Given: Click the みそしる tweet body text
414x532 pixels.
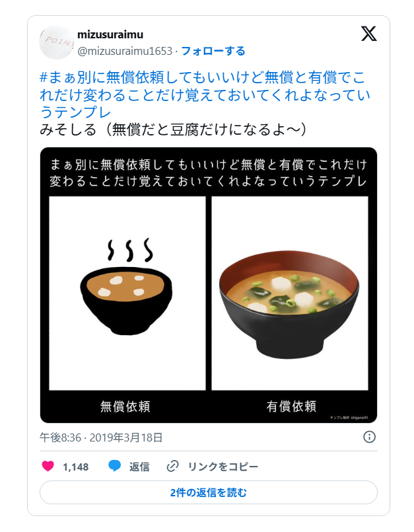Looking at the screenshot, I should click(x=173, y=130).
